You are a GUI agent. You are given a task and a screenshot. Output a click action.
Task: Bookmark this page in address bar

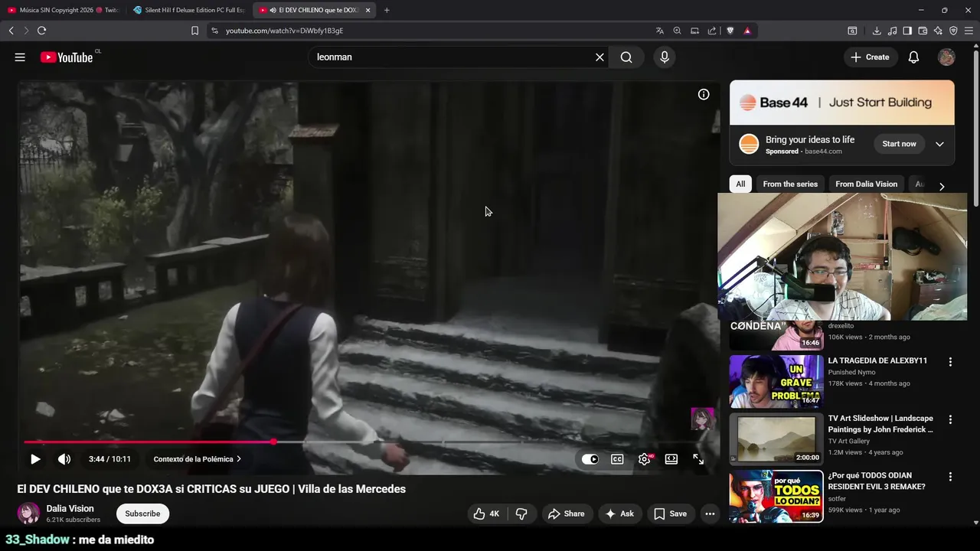click(194, 31)
